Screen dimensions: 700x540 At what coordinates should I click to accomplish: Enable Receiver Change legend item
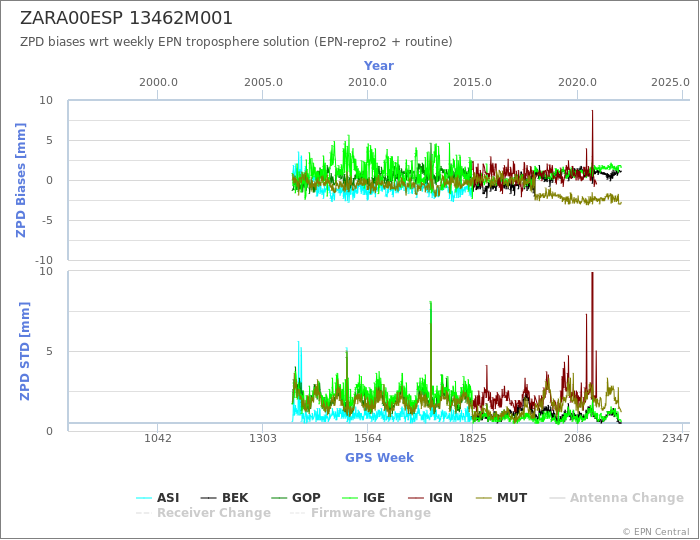tap(203, 513)
